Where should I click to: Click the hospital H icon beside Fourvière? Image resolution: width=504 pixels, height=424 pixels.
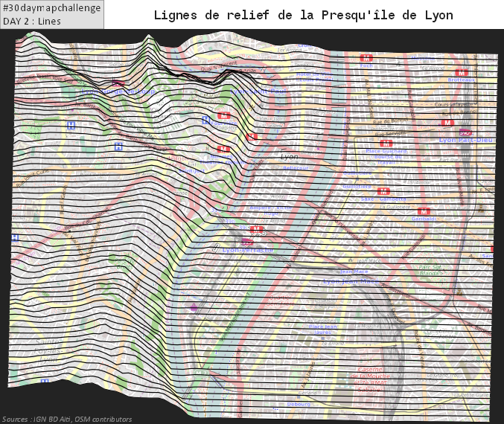206,121
